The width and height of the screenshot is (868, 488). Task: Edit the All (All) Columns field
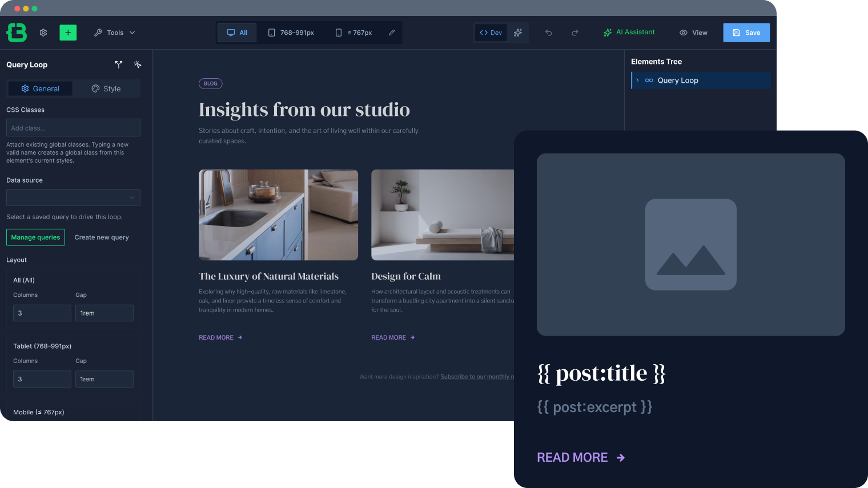point(42,313)
